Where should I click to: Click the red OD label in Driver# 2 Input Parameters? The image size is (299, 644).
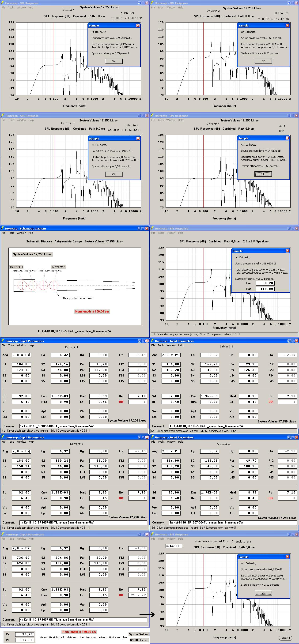pos(270,402)
